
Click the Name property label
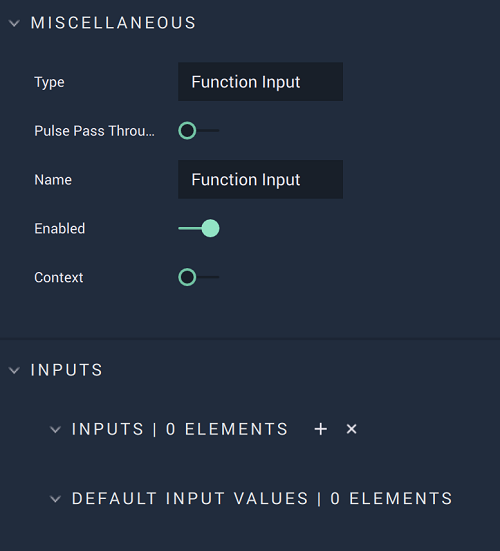click(x=53, y=180)
